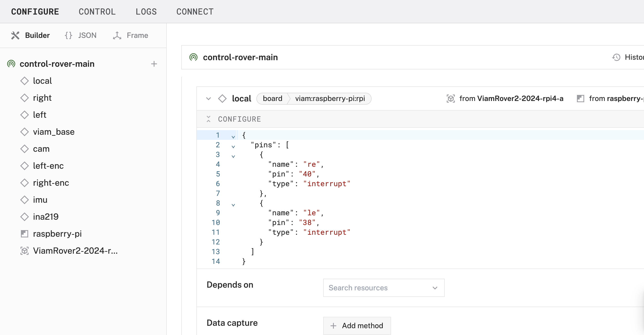Click the add resource plus icon
The width and height of the screenshot is (644, 335).
[x=154, y=64]
